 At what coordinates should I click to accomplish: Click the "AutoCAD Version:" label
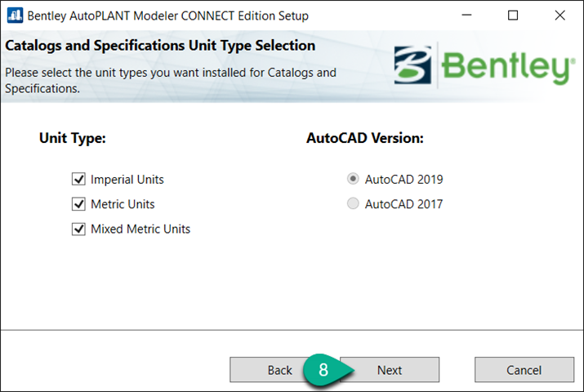pos(365,138)
